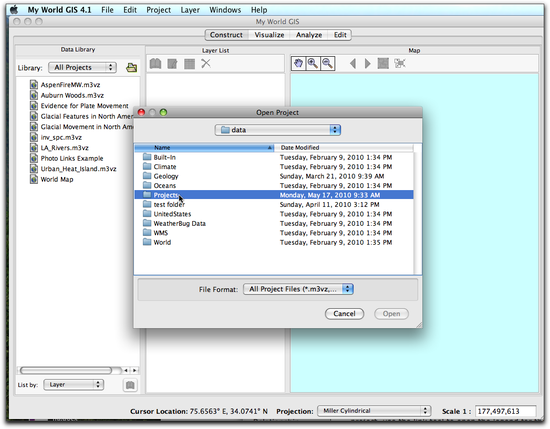Click the Data Library horizontal scrollbar
This screenshot has width=550, height=429.
tap(66, 370)
